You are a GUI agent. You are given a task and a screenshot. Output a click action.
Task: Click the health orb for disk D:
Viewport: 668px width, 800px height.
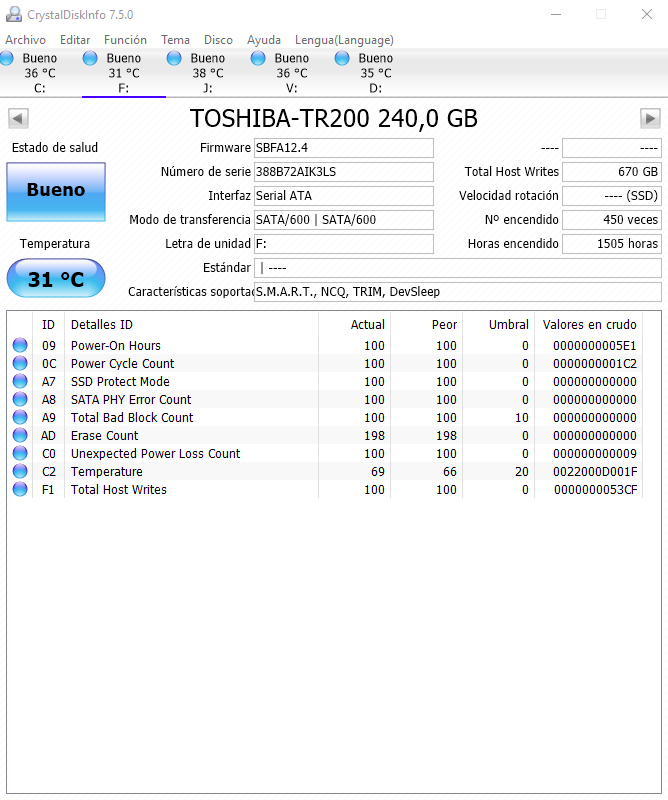click(x=342, y=58)
